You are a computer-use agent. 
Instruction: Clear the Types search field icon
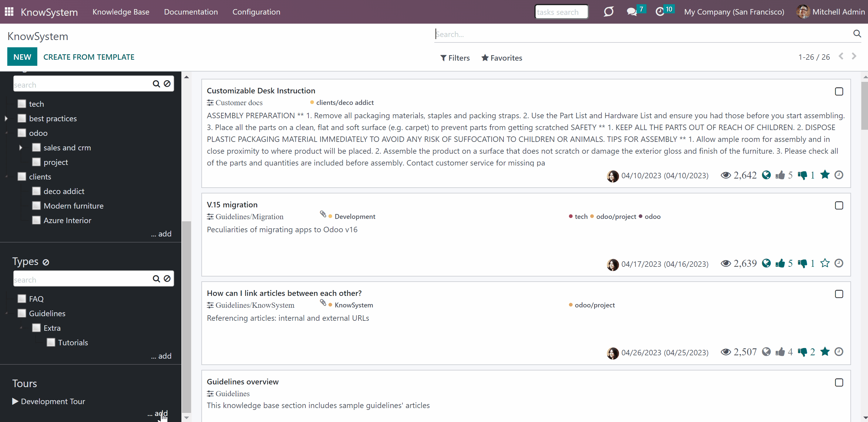167,279
